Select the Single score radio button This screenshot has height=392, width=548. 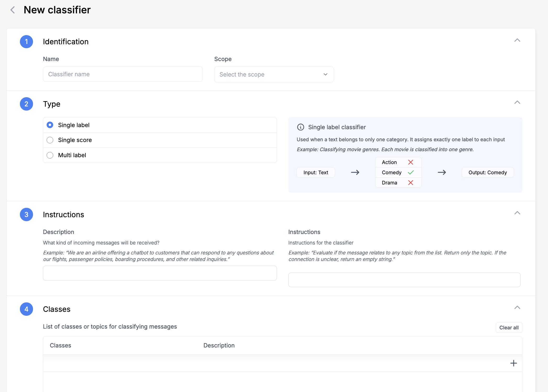click(x=50, y=140)
